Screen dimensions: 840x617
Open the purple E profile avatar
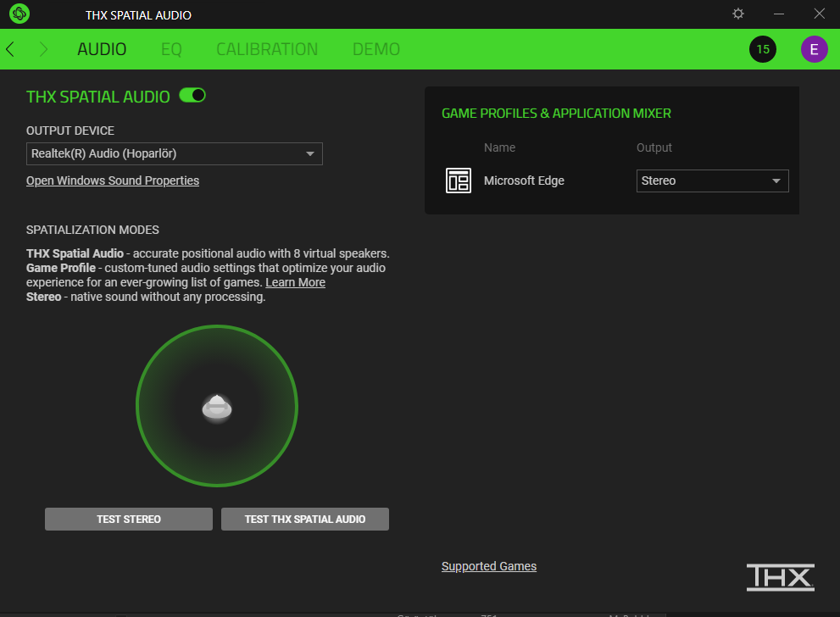coord(814,49)
